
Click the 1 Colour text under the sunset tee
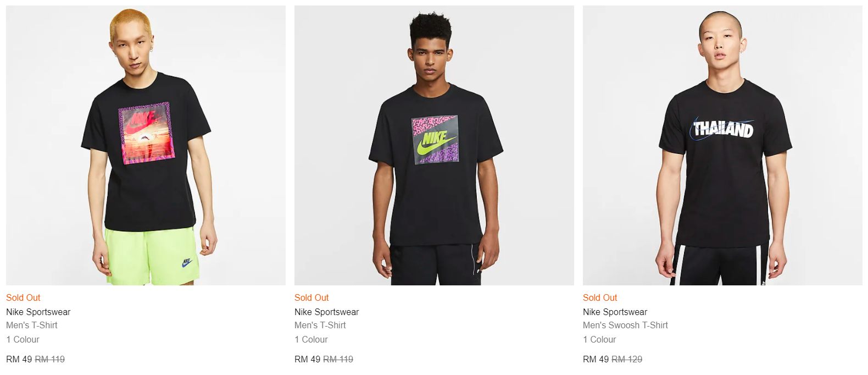tap(23, 339)
